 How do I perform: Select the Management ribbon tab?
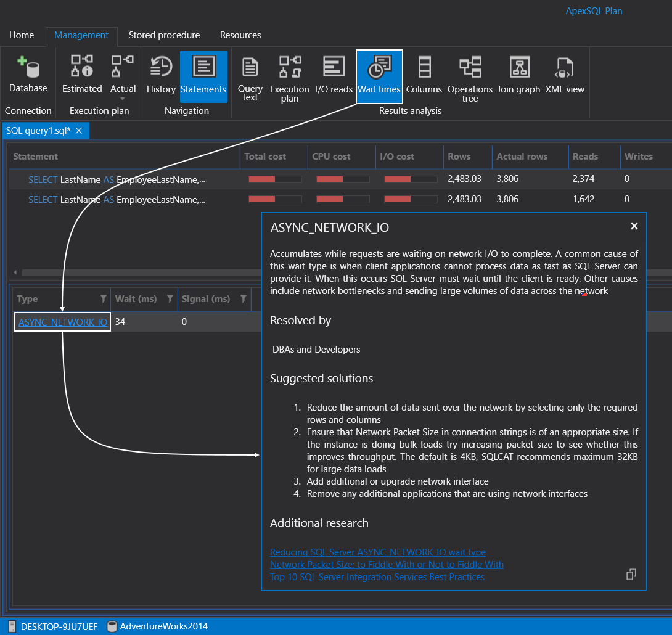81,35
